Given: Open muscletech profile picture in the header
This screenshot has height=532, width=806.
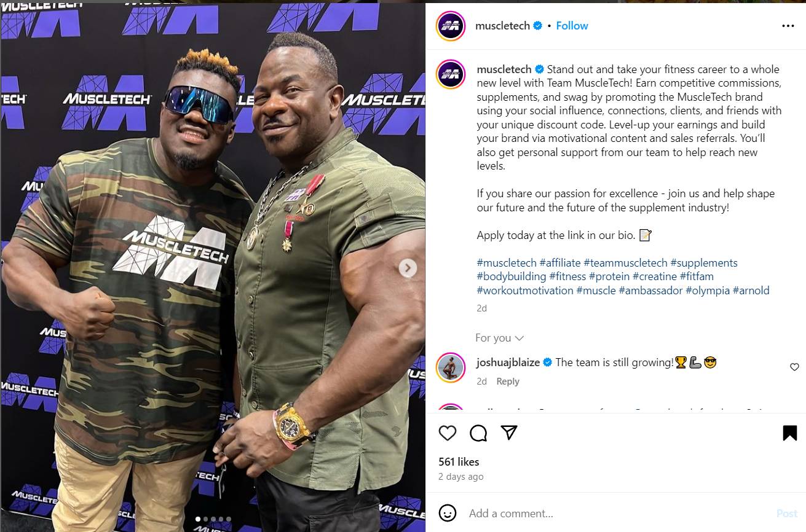Looking at the screenshot, I should pos(451,26).
